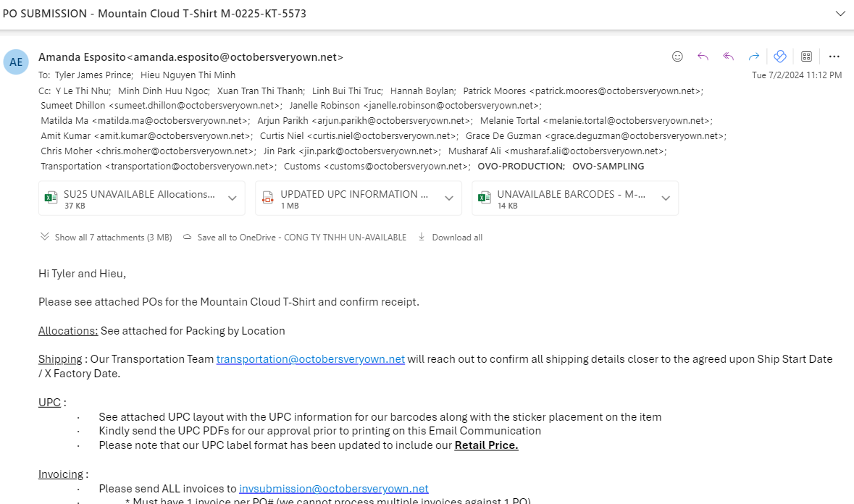Click the underlined Retail Price text
Screen dimensions: 854x504
486,445
